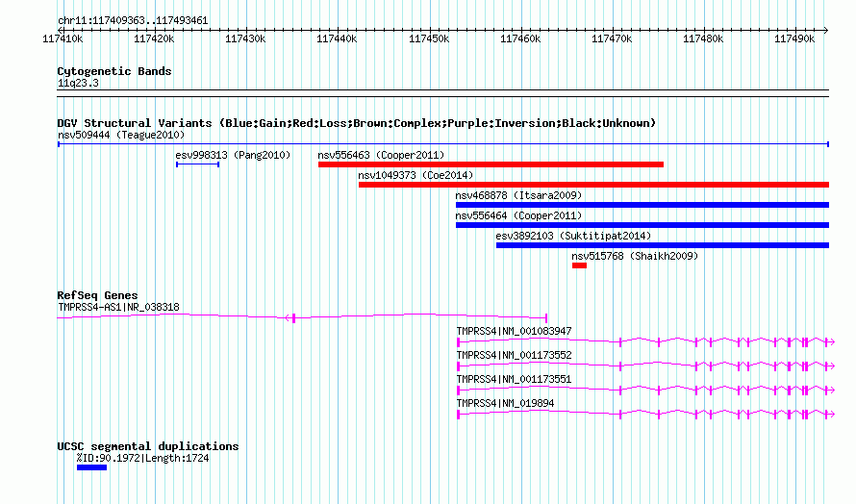Click the chr11:117409363..117493461 coordinate label

[x=133, y=21]
